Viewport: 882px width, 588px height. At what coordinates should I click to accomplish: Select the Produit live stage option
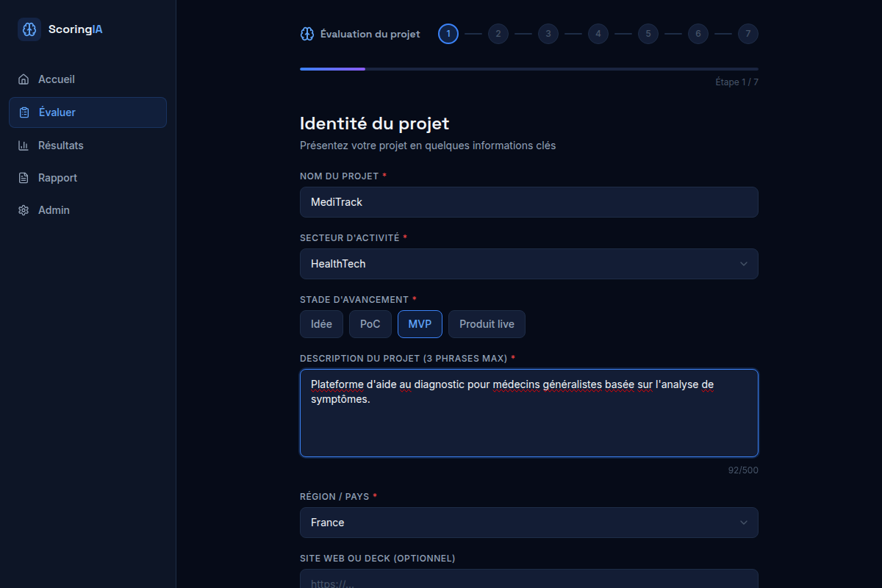click(x=487, y=324)
